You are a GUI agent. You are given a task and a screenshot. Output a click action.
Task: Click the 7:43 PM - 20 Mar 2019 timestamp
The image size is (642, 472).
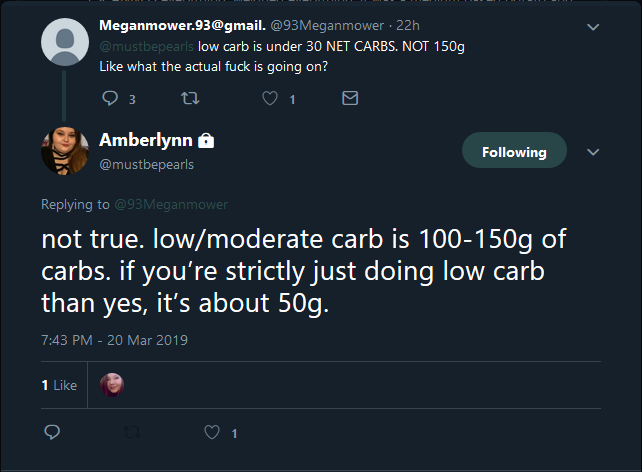[114, 340]
